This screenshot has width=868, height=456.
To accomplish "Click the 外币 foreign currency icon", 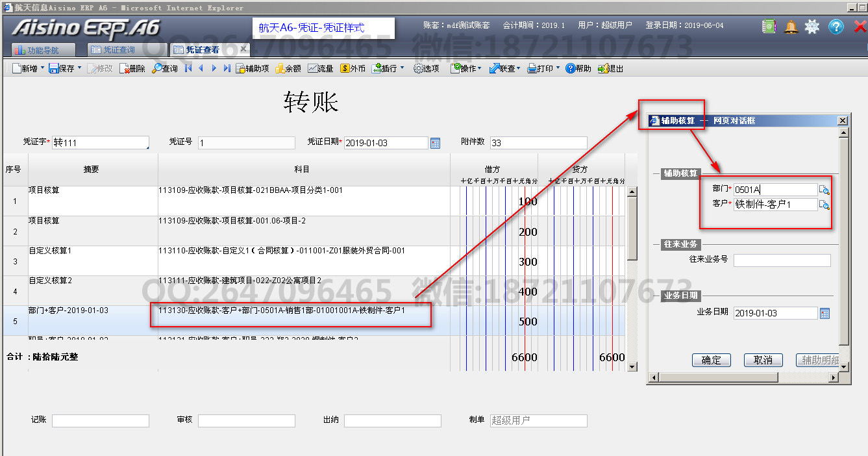I will 345,68.
